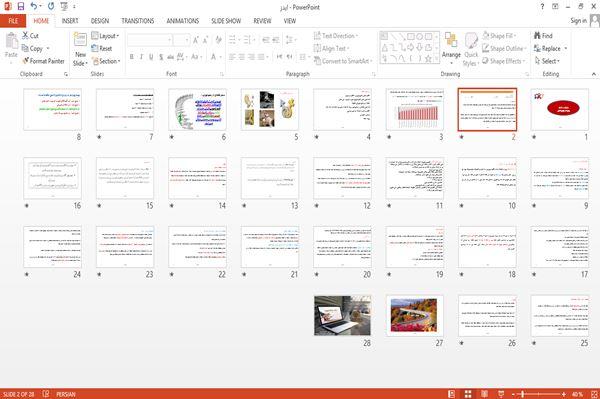Click Select button in Editing group
This screenshot has width=600, height=399.
(x=547, y=61)
